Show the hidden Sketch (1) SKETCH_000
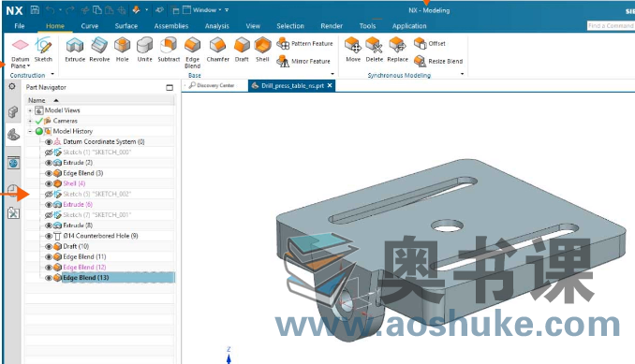The width and height of the screenshot is (635, 364). (49, 153)
